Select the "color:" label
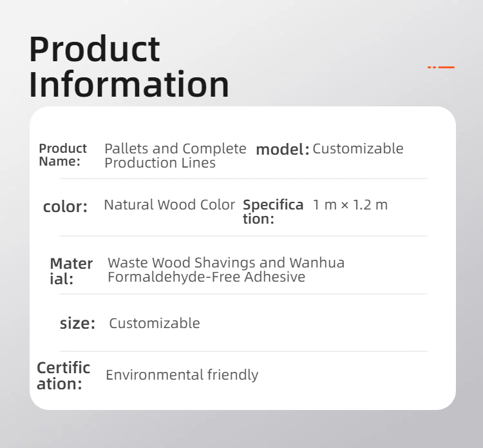Screen dimensions: 483x448 point(65,207)
